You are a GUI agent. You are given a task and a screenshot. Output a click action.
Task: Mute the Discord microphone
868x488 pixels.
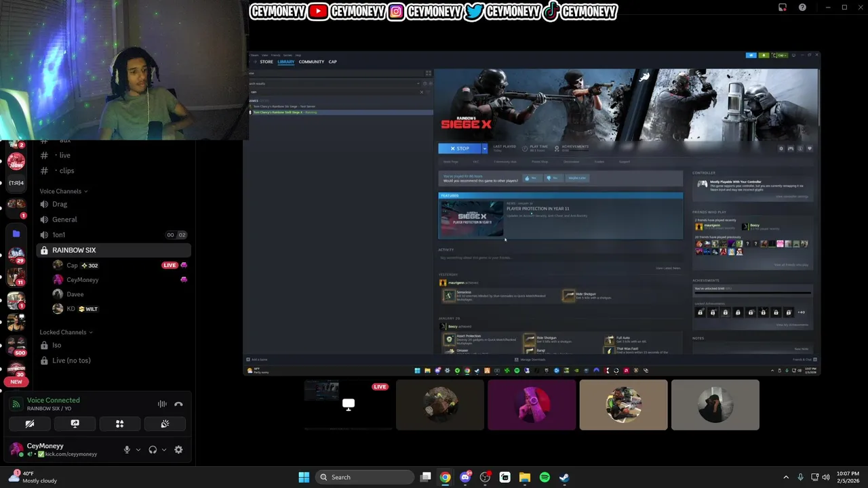127,449
